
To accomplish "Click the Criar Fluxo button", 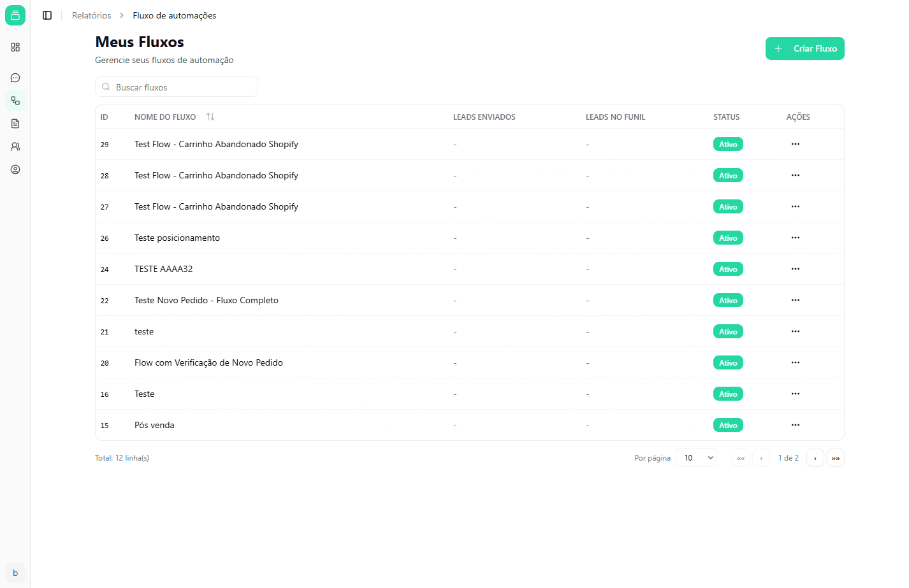I will (x=805, y=48).
